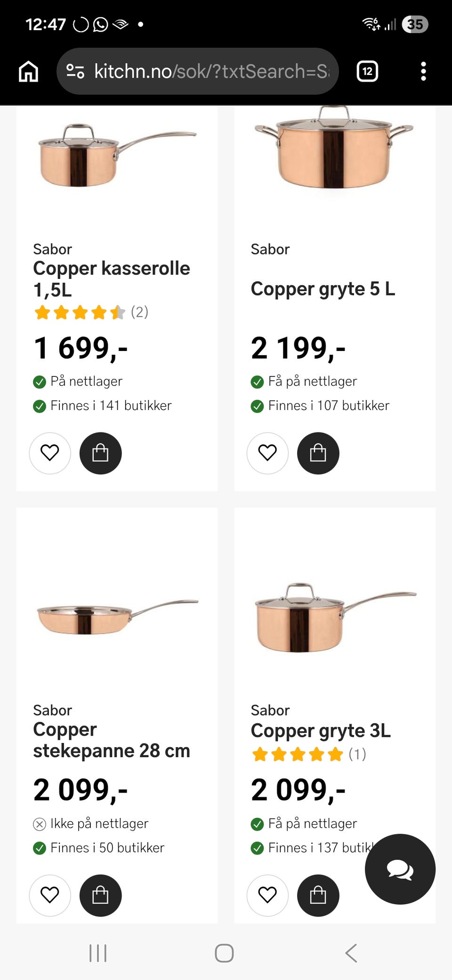Add Copper gryte 5 L to cart
This screenshot has height=980, width=452.
(x=318, y=453)
